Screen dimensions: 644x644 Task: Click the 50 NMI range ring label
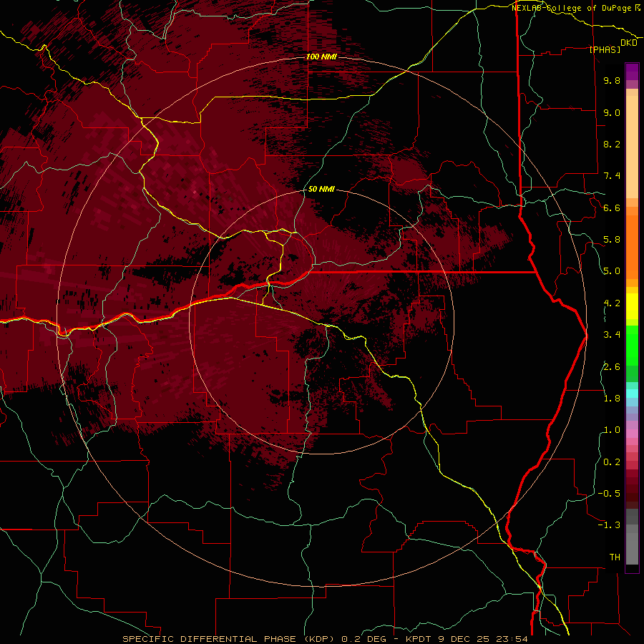coord(321,189)
